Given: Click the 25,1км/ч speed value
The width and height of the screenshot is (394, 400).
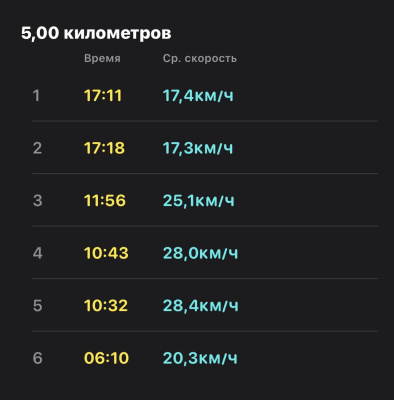Looking at the screenshot, I should (199, 201).
